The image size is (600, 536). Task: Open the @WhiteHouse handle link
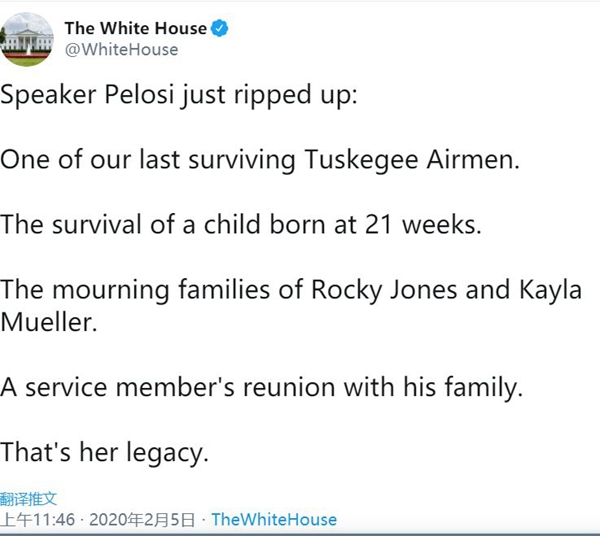(121, 49)
